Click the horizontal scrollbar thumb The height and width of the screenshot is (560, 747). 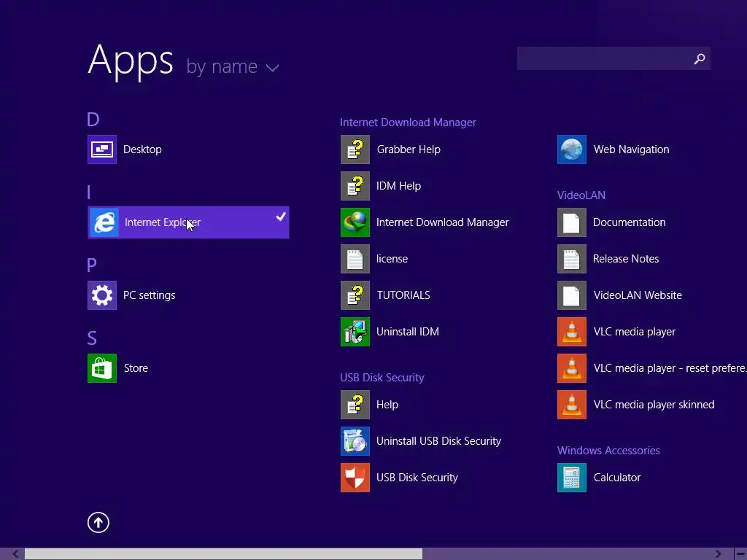[223, 554]
